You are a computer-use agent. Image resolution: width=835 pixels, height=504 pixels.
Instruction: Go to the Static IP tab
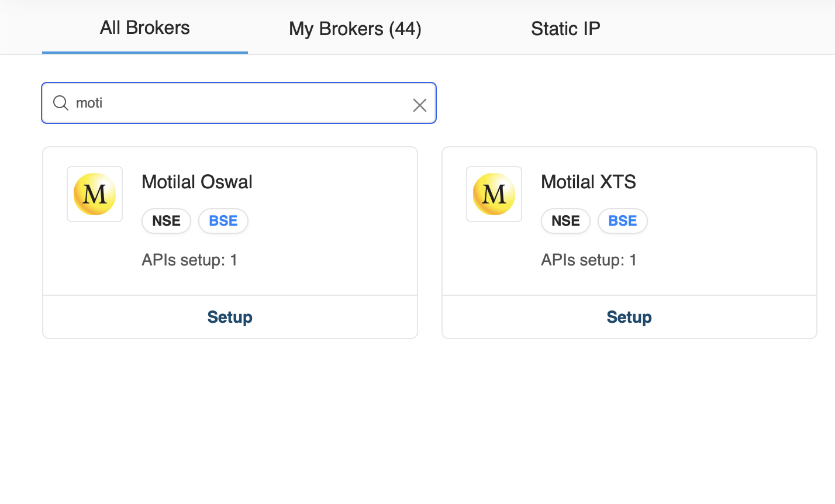(x=565, y=29)
